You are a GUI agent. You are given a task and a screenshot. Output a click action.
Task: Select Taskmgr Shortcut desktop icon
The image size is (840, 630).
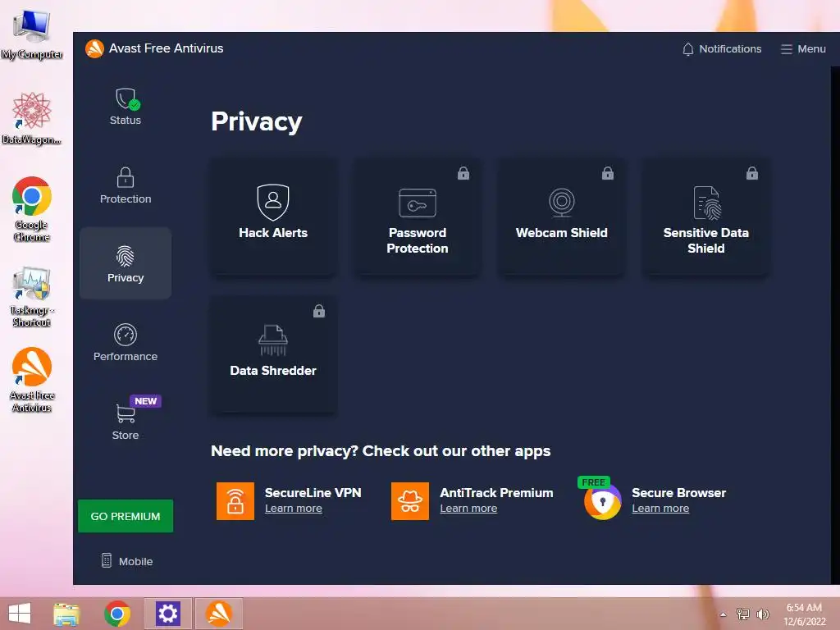[32, 297]
